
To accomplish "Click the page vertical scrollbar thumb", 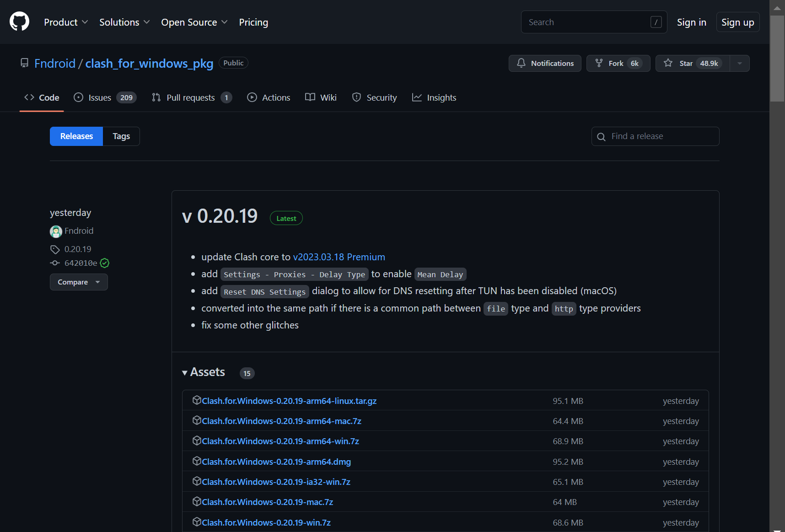I will (777, 59).
